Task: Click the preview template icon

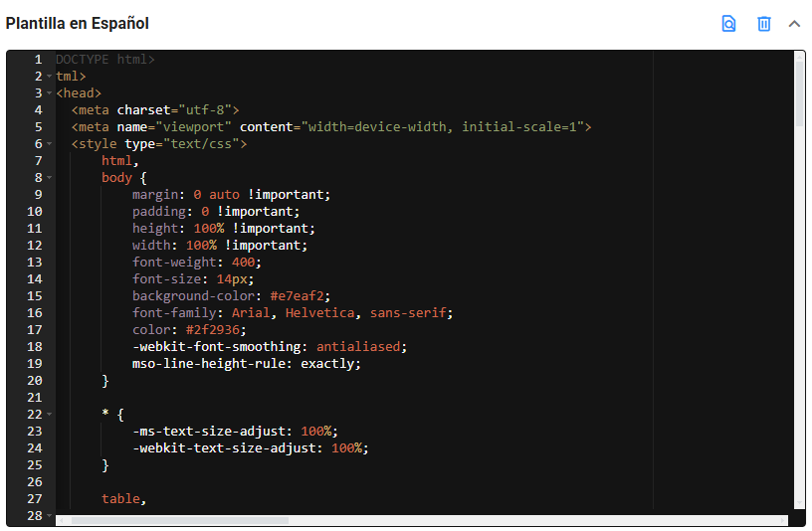Action: (x=728, y=23)
